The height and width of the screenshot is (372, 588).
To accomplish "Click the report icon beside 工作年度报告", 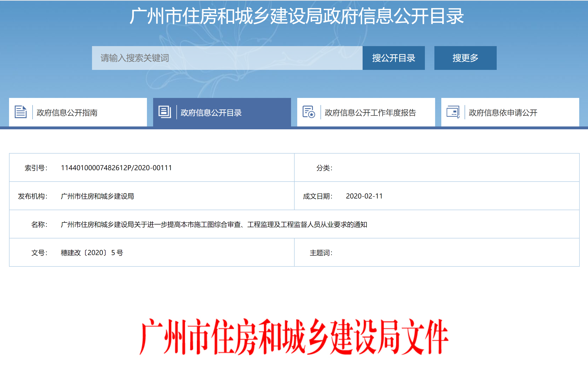I will pos(309,112).
